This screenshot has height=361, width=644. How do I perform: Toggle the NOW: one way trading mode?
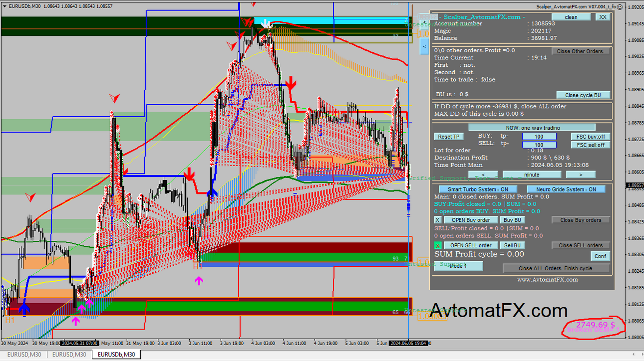tap(533, 128)
